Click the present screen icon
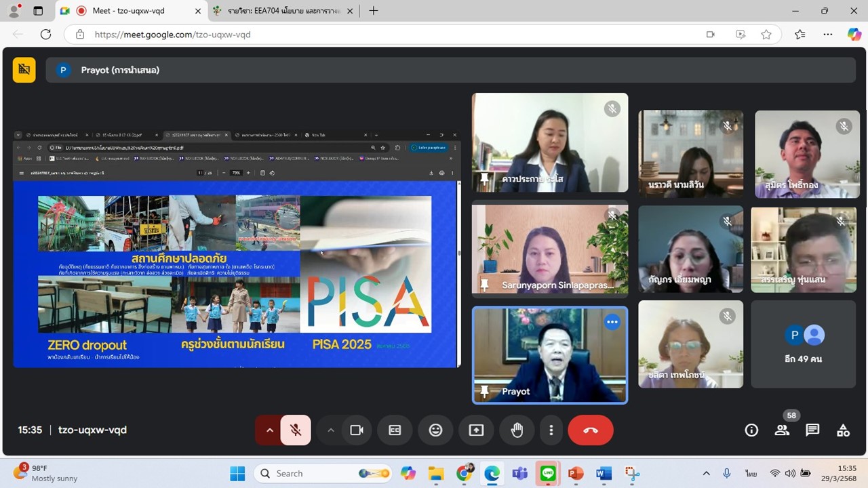The width and height of the screenshot is (868, 488). tap(476, 430)
